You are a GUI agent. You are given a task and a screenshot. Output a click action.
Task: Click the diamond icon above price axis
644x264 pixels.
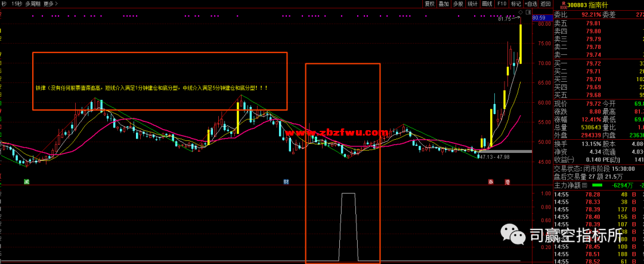tap(521, 11)
